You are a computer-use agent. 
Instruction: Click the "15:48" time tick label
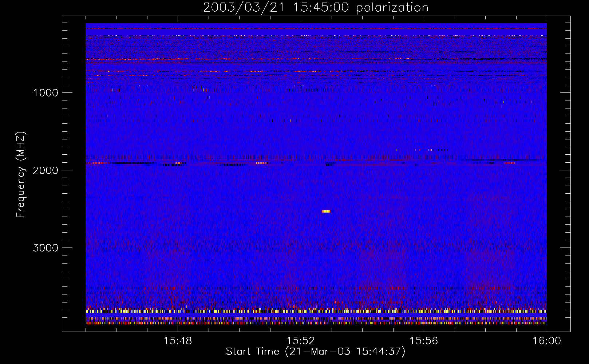[178, 341]
